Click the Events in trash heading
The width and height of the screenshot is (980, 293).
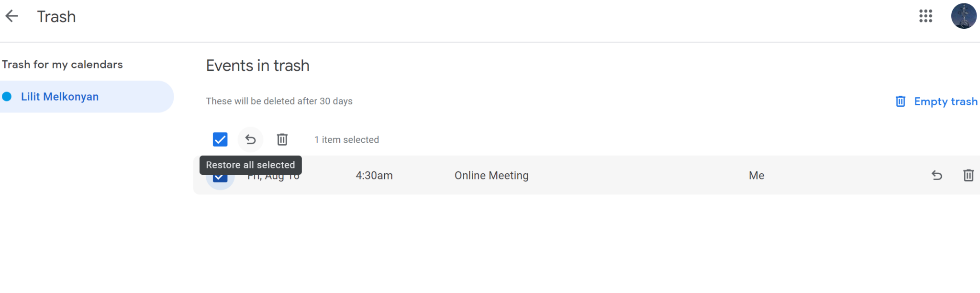click(257, 66)
